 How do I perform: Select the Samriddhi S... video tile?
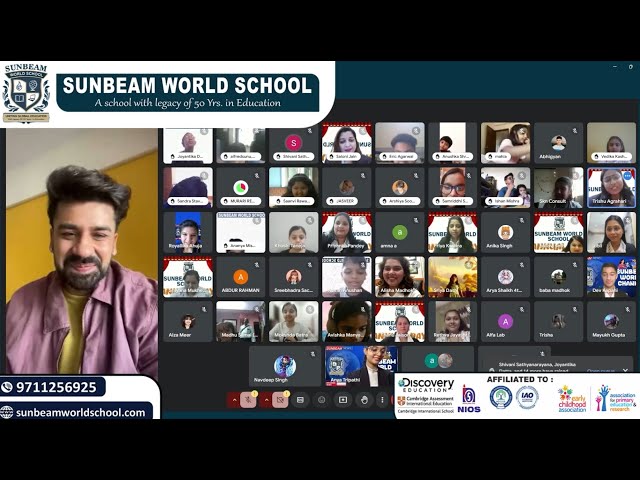[453, 187]
